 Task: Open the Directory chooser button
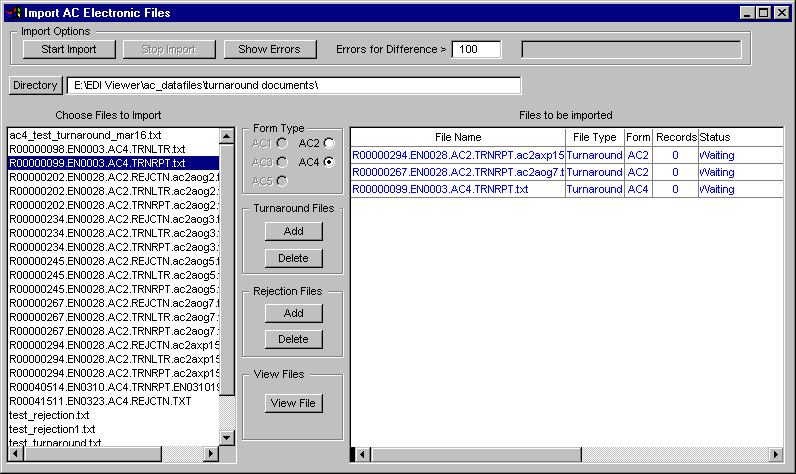pos(36,85)
